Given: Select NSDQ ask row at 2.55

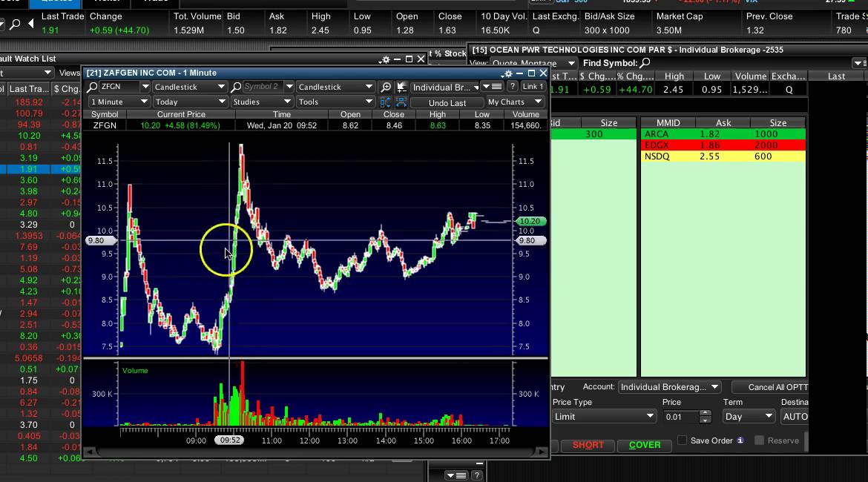Looking at the screenshot, I should 723,156.
